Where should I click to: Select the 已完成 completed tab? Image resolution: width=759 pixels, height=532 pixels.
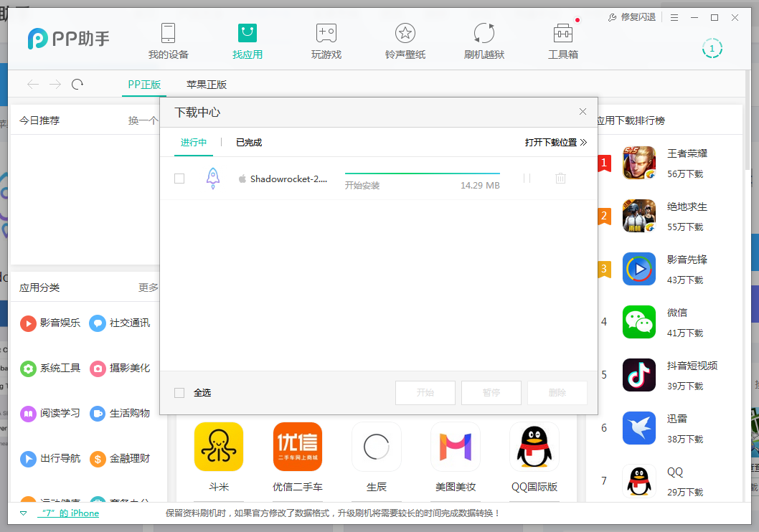click(249, 142)
